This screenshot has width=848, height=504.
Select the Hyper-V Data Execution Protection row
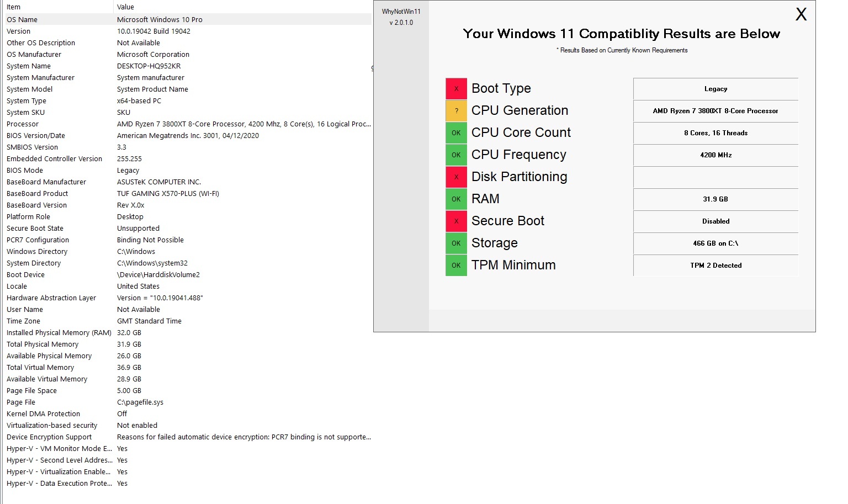pos(187,483)
